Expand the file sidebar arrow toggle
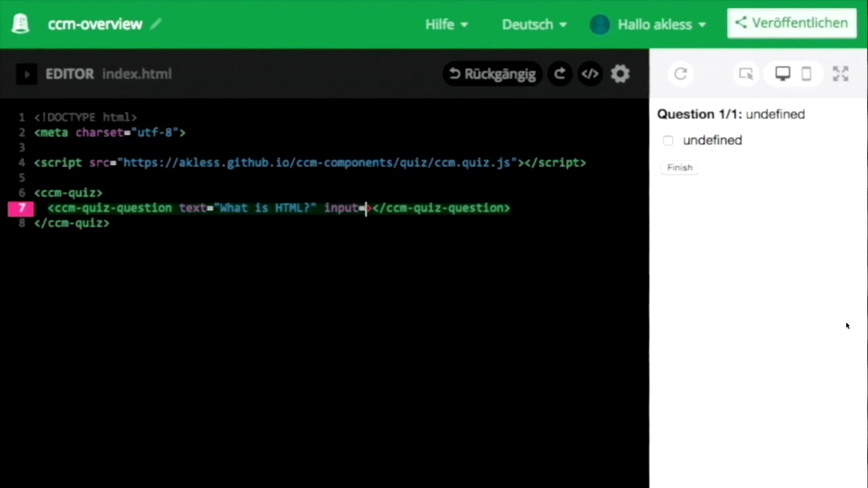This screenshot has width=868, height=488. point(27,74)
